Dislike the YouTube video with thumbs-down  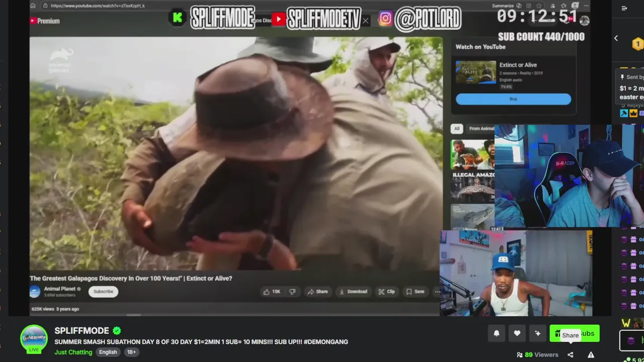coord(292,292)
